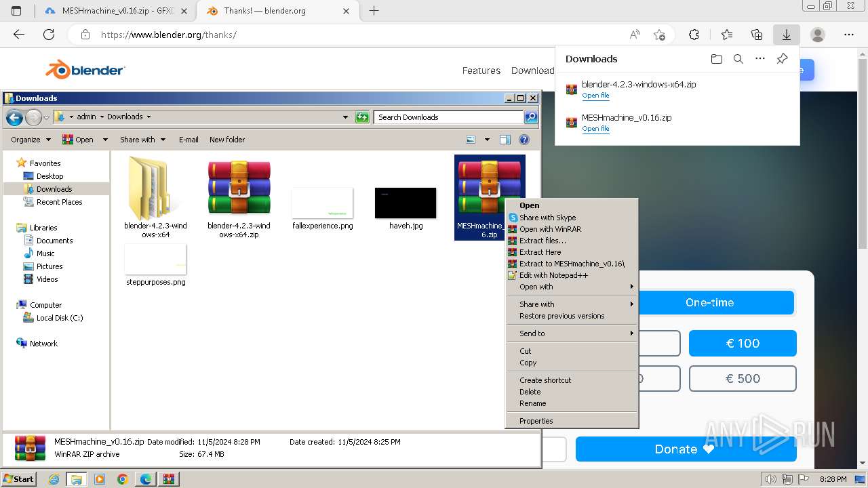The height and width of the screenshot is (488, 868).
Task: Open the Share with toolbar dropdown
Action: coord(142,140)
